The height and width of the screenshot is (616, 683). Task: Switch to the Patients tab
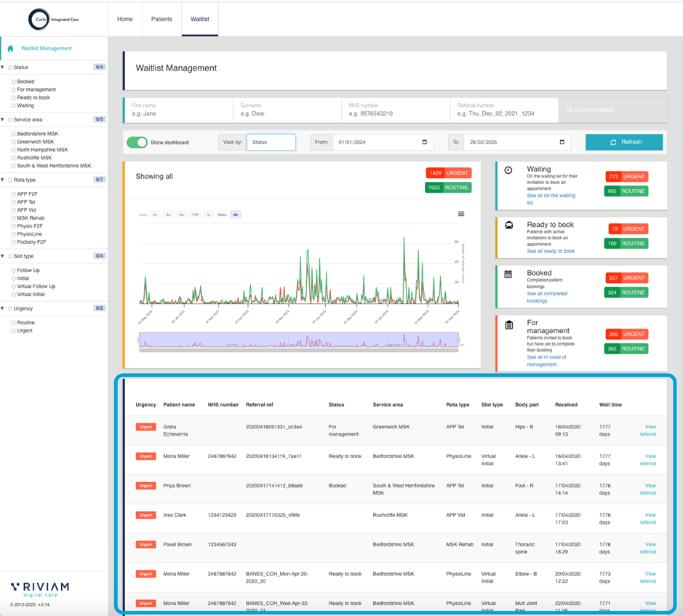[161, 19]
